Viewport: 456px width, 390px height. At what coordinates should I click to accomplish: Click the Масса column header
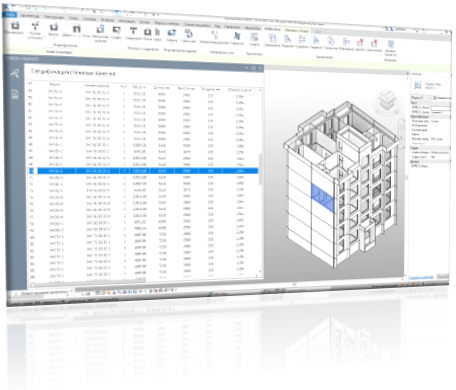[x=139, y=87]
